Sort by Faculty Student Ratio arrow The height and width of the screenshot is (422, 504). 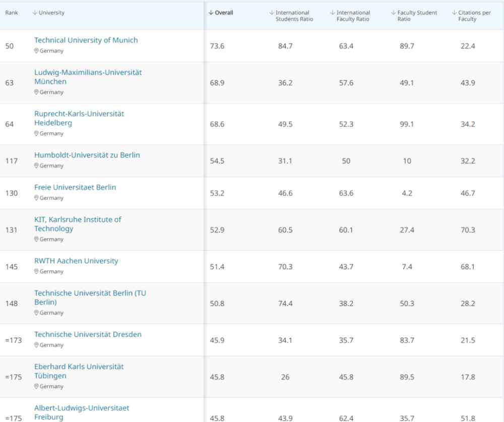(394, 13)
